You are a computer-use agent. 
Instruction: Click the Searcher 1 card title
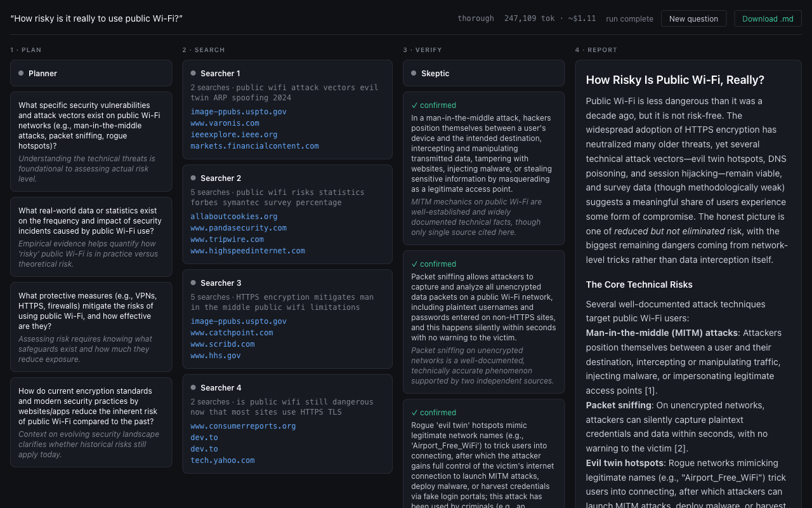click(220, 74)
